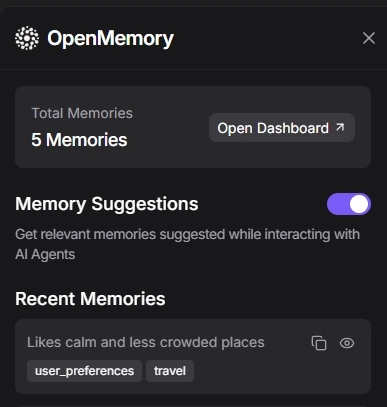Screen dimensions: 387x407
Task: Click the 'Likes calm and less crowded places' text
Action: point(146,342)
